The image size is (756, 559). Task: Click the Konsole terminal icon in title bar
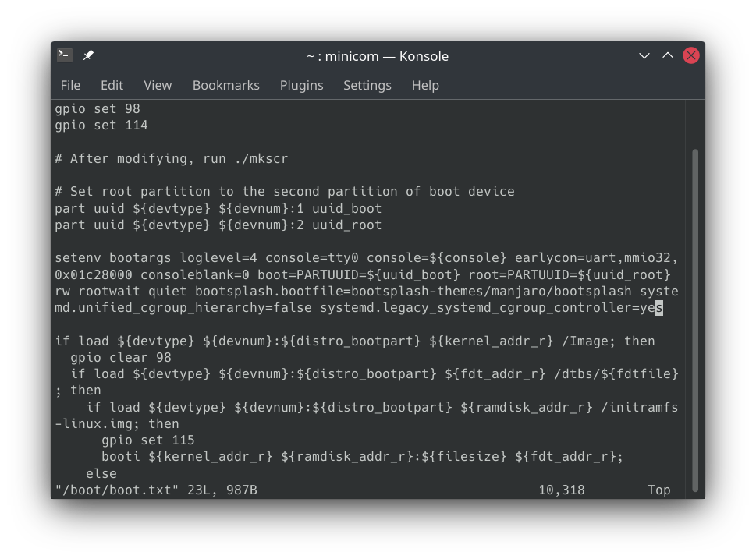tap(65, 55)
